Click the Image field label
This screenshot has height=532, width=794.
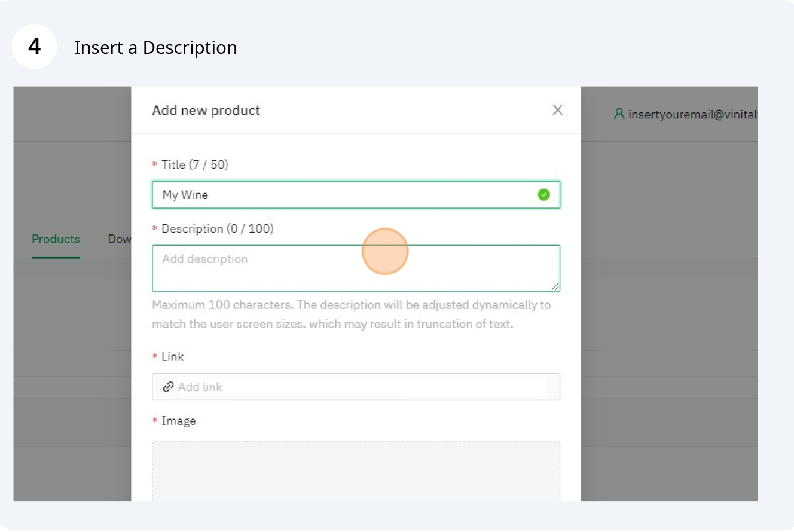pyautogui.click(x=178, y=421)
